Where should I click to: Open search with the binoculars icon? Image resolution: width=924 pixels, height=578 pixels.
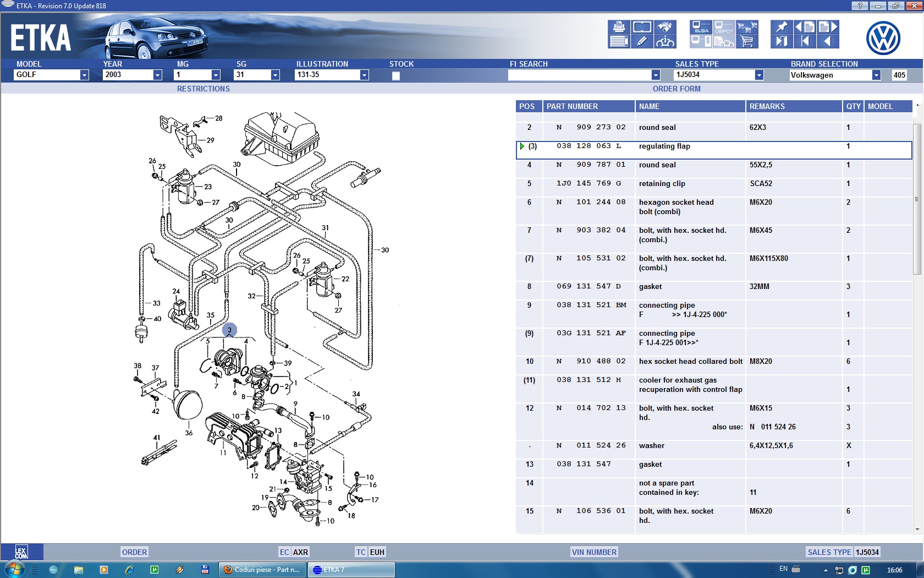[664, 27]
